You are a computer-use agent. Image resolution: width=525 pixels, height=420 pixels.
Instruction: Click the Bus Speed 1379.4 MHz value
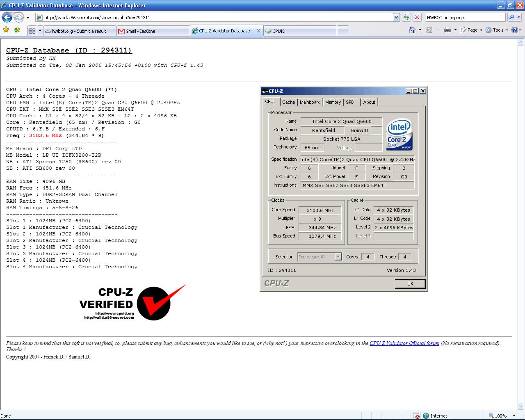pos(320,236)
